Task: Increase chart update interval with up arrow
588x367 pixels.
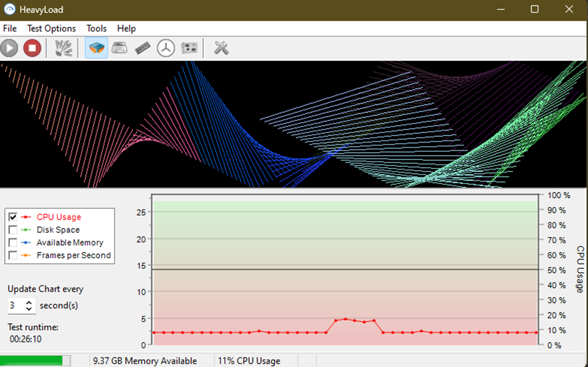Action: click(29, 303)
